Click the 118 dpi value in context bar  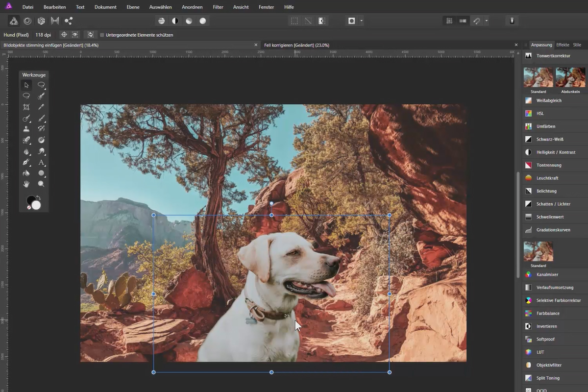42,35
